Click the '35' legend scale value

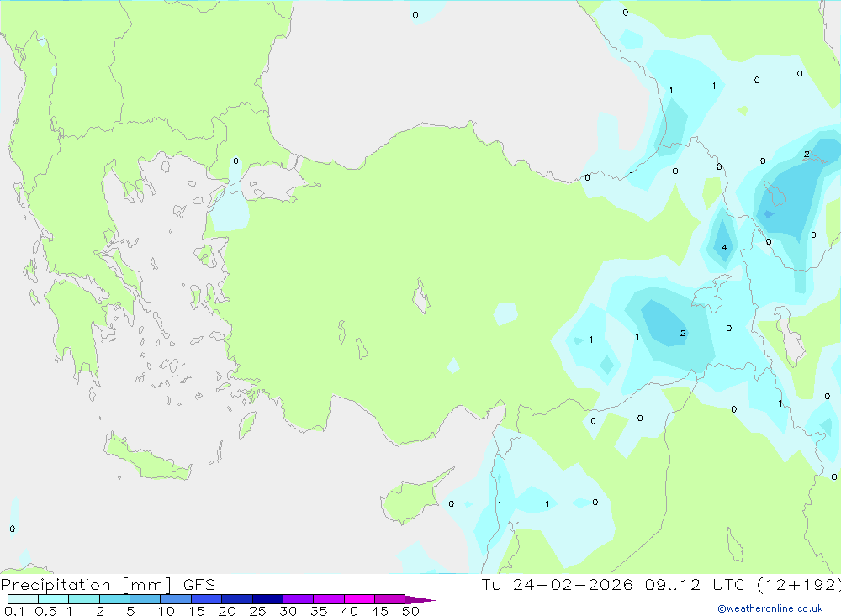click(319, 611)
